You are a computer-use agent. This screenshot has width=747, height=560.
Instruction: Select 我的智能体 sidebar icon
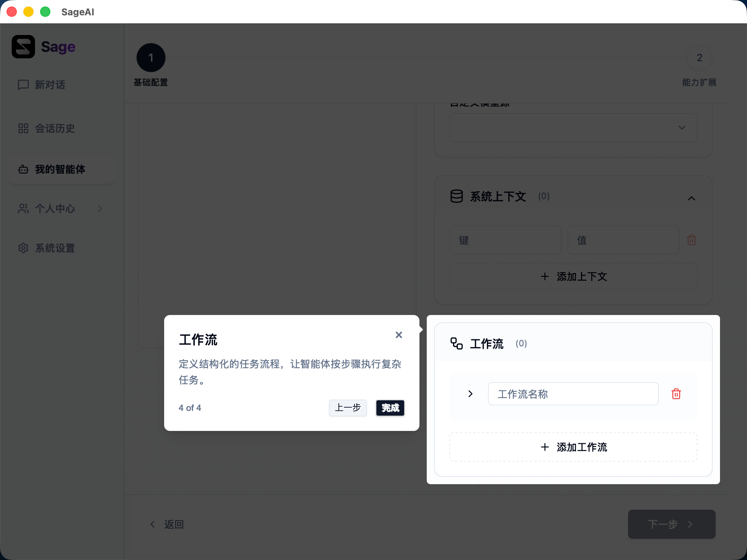pos(23,169)
